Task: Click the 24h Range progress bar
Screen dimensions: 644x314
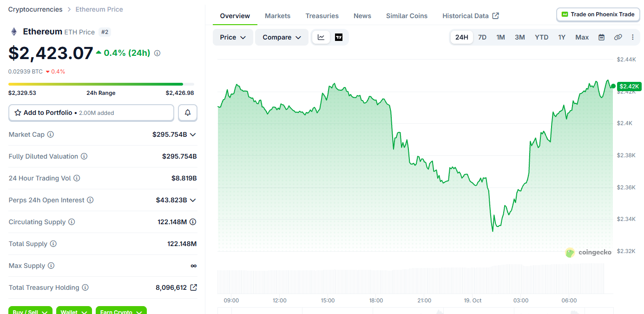Action: [x=101, y=84]
